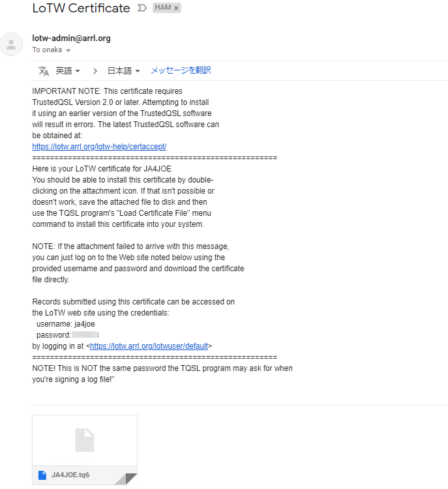Open the 日本語 target language dropdown
This screenshot has width=448, height=489.
click(x=123, y=71)
